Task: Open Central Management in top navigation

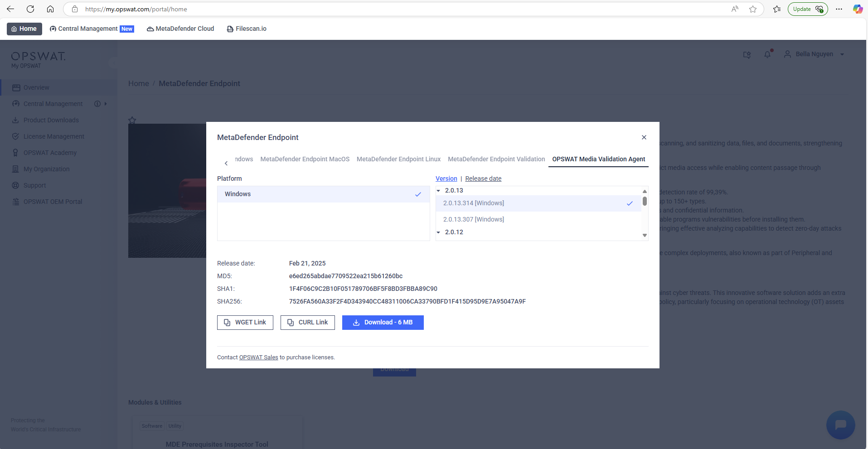Action: click(x=92, y=29)
